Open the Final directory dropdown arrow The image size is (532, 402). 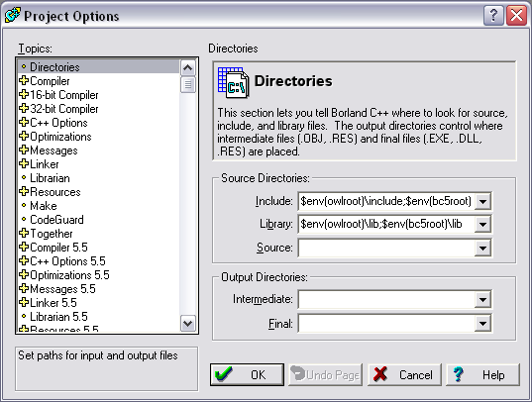[482, 324]
